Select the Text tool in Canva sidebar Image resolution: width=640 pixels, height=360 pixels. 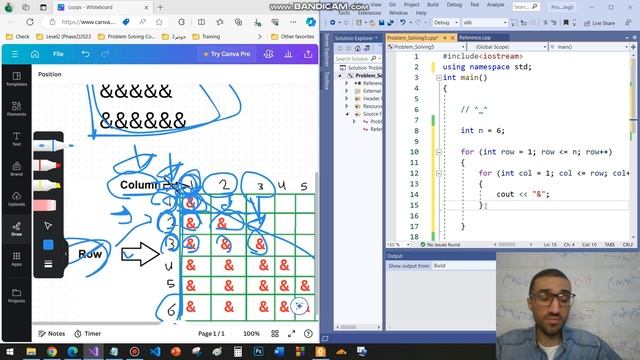[x=16, y=139]
